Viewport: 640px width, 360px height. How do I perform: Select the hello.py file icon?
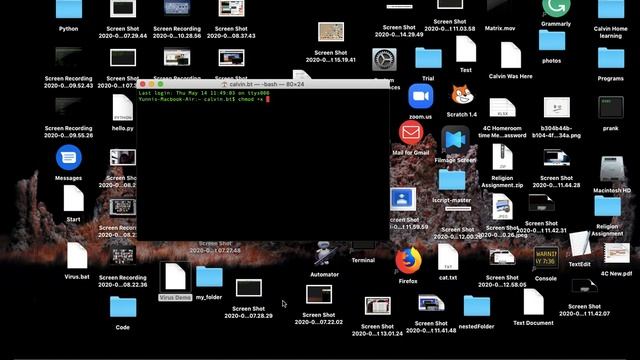122,108
